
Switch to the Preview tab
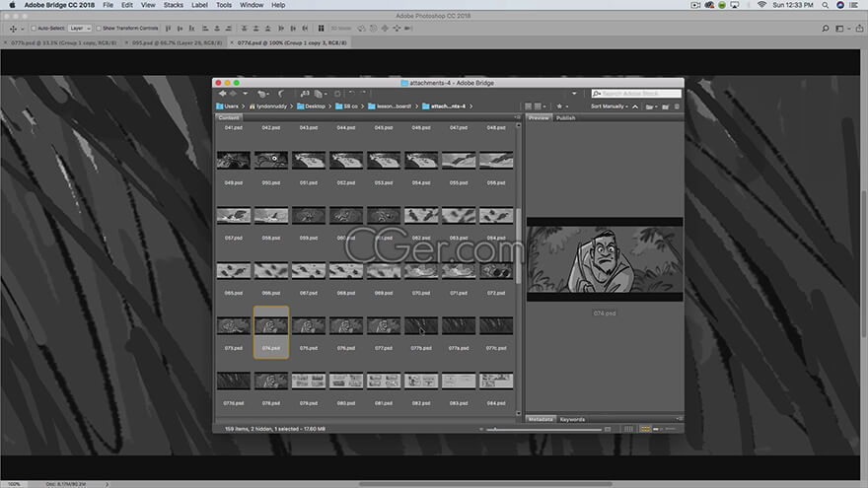(x=539, y=118)
